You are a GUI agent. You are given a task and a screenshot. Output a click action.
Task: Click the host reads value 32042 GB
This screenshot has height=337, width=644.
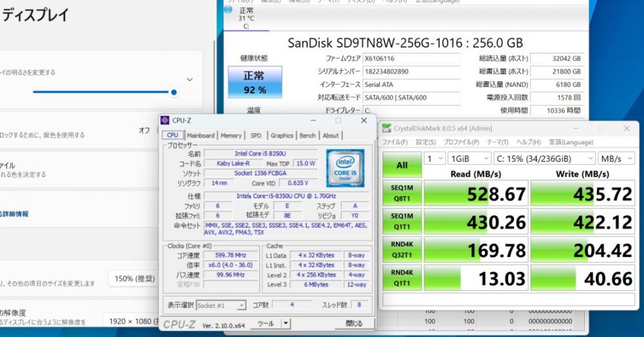click(557, 59)
